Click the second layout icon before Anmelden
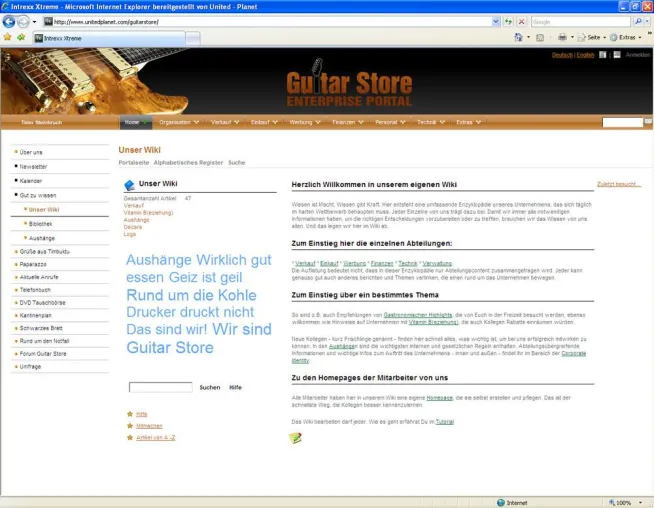Screen dimensions: 654x508 click(x=617, y=55)
